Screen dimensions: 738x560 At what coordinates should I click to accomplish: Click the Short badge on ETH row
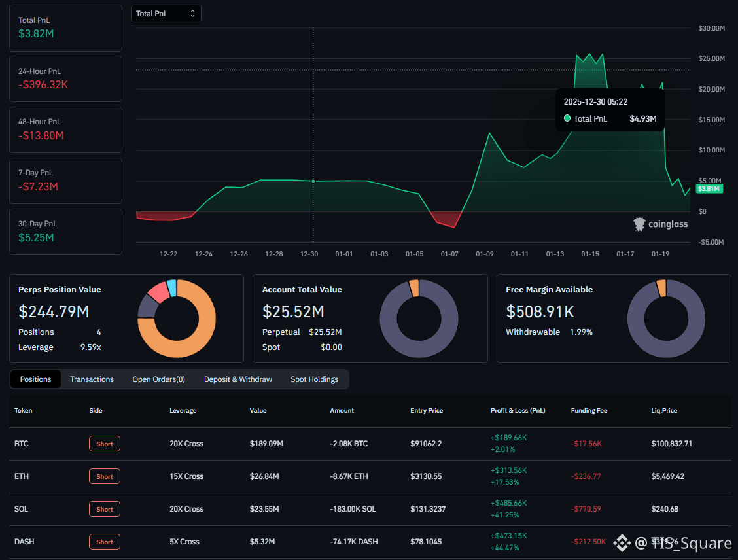click(105, 476)
